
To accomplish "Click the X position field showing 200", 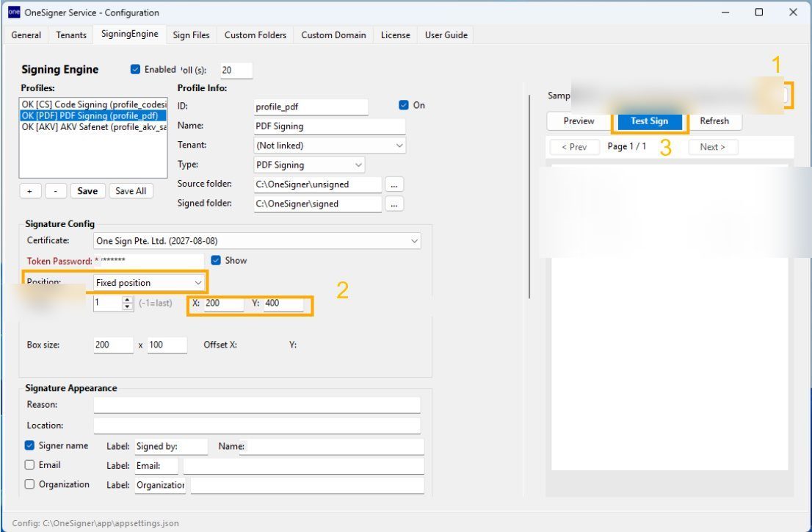I will (224, 303).
